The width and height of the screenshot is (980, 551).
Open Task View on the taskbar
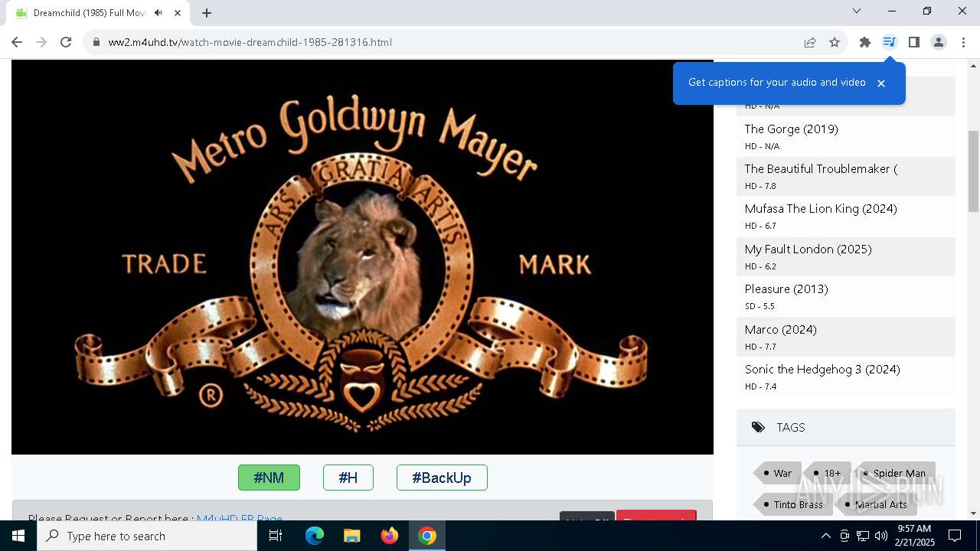(276, 536)
